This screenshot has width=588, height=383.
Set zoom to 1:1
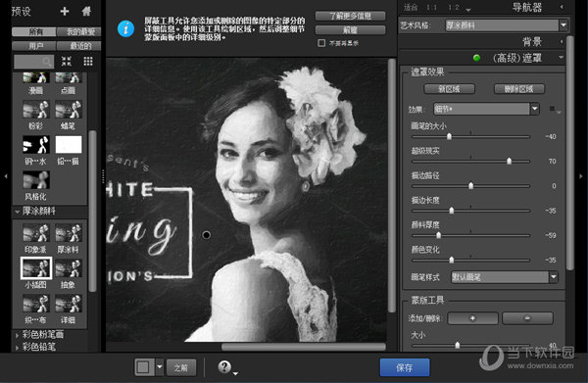pyautogui.click(x=431, y=7)
